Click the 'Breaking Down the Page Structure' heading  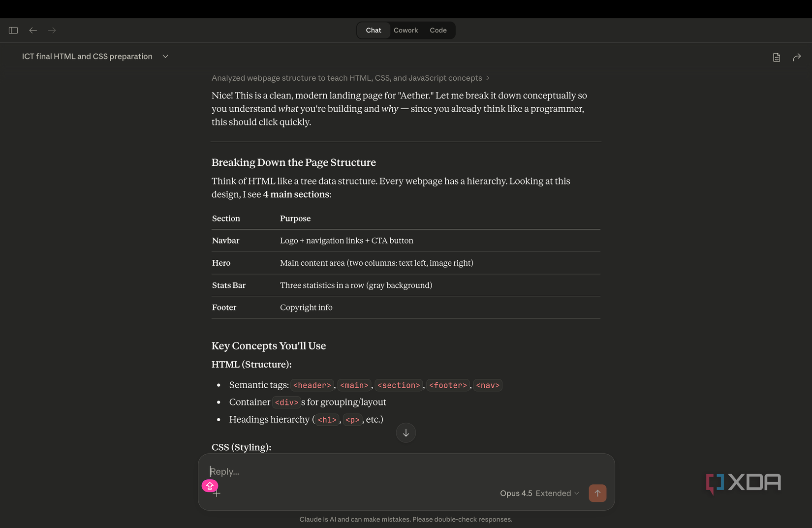point(294,163)
